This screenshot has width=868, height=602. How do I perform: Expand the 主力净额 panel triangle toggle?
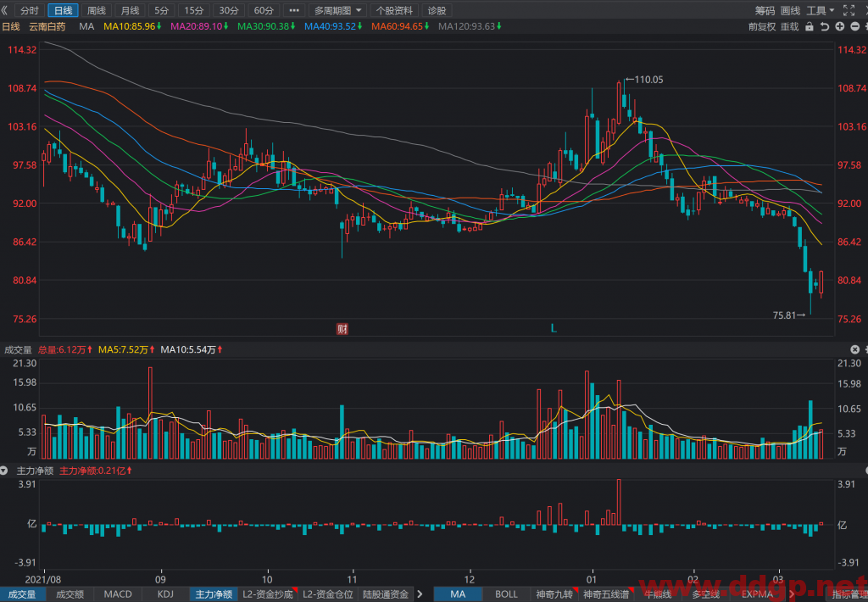(x=4, y=471)
